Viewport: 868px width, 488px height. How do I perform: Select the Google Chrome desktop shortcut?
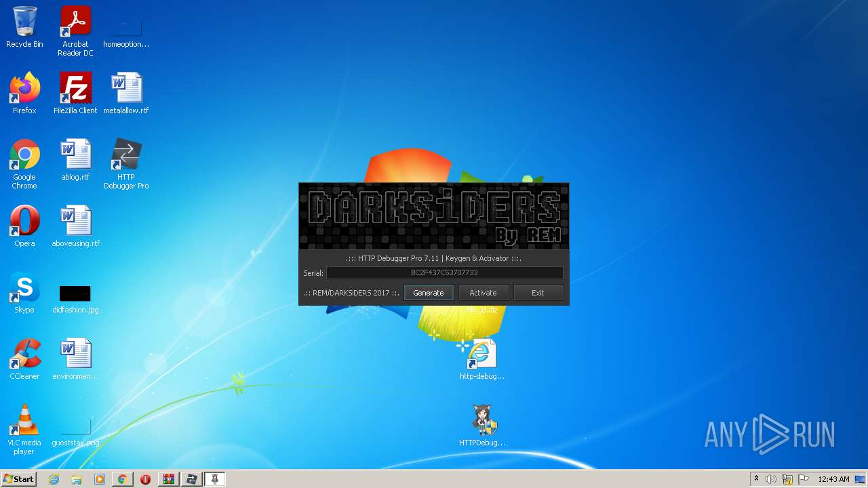[x=24, y=164]
